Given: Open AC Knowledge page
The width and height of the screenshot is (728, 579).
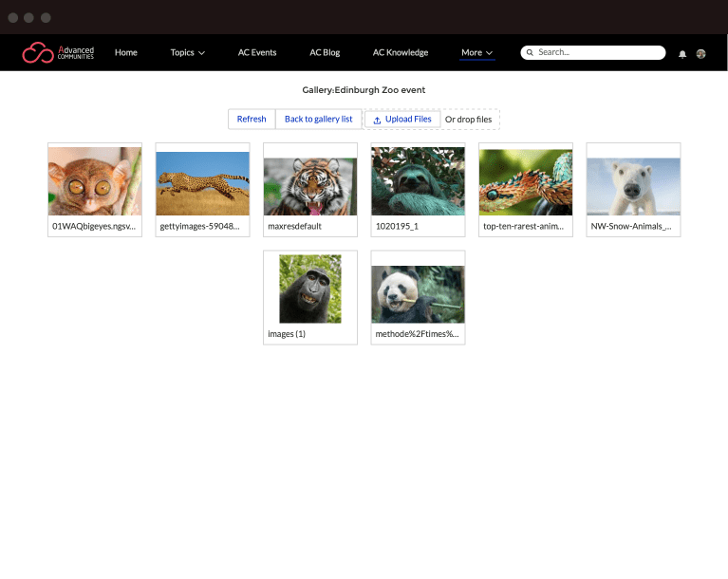Looking at the screenshot, I should [x=401, y=52].
